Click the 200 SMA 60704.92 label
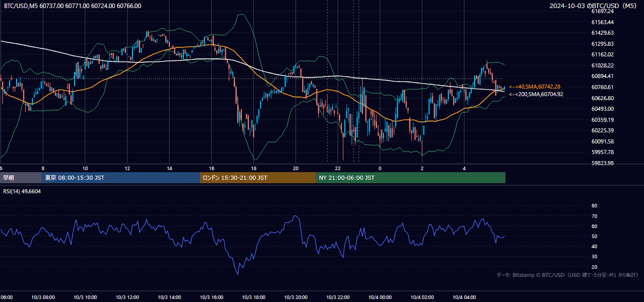 tap(536, 94)
